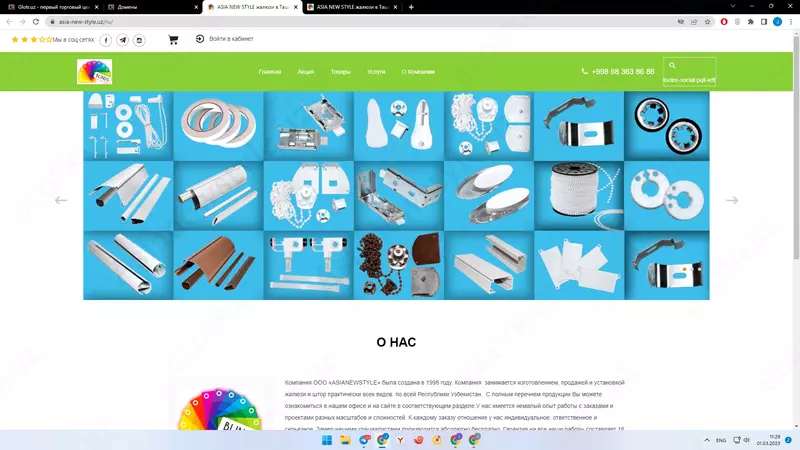
Task: Open the shopping cart icon
Action: click(x=173, y=40)
